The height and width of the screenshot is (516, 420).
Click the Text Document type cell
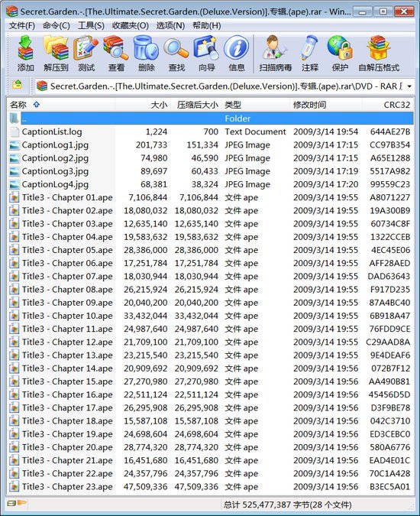coord(255,131)
